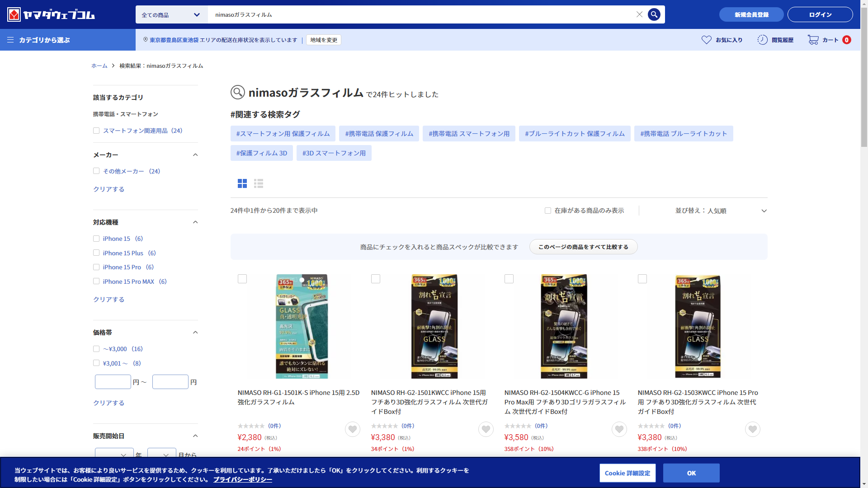Open the お気に入り favorites heart icon
The width and height of the screenshot is (868, 488).
[x=706, y=40]
